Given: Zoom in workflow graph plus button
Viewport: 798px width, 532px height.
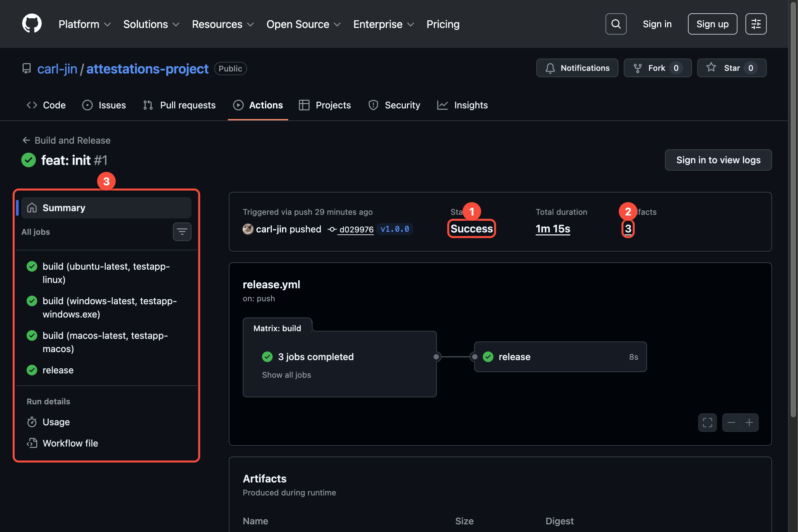Looking at the screenshot, I should (x=749, y=422).
